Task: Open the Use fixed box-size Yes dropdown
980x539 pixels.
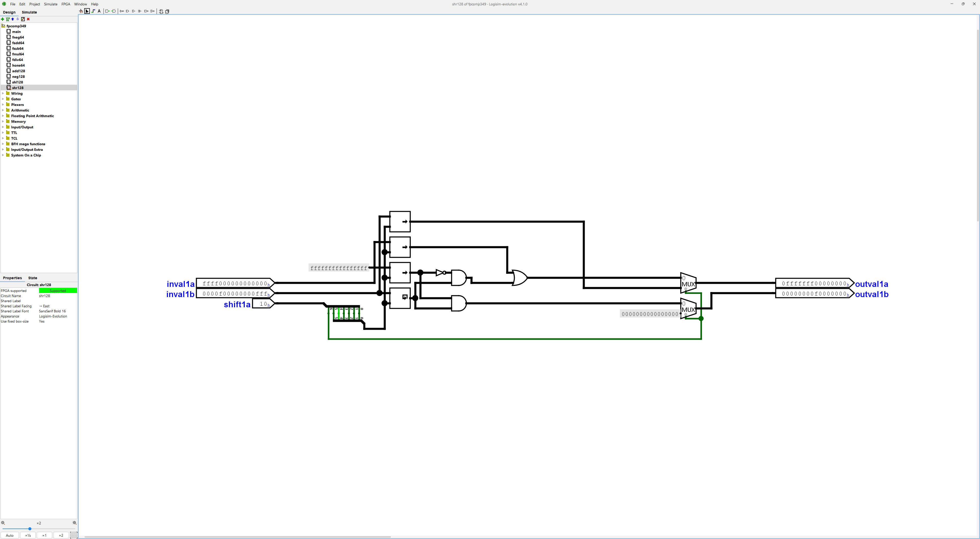Action: (x=58, y=321)
